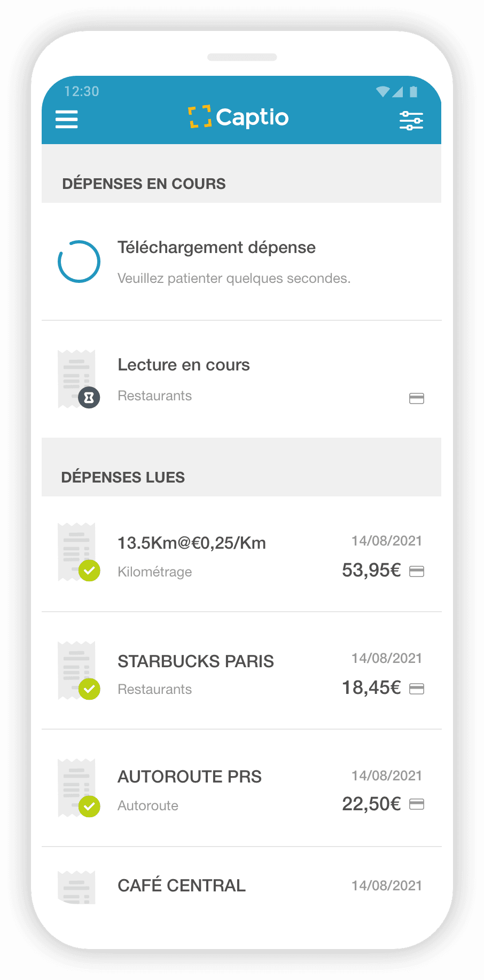The image size is (484, 980).
Task: Tap the DÉPENSES LUES section header
Action: coord(123,477)
